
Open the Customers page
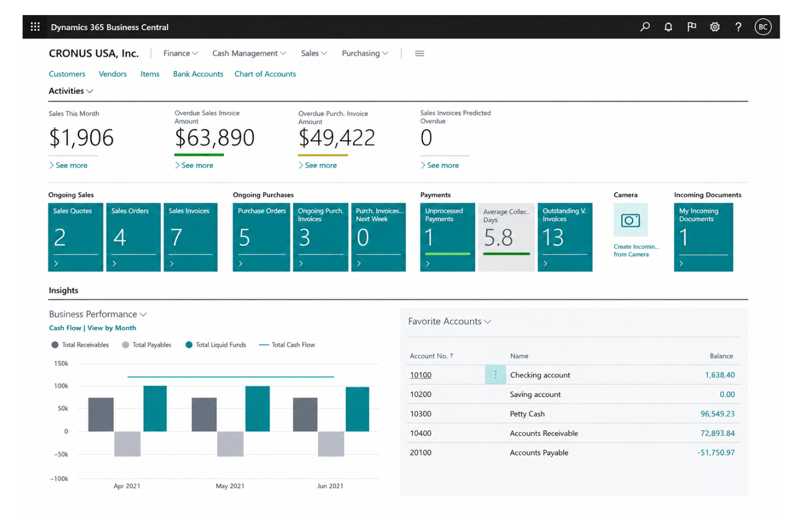pyautogui.click(x=67, y=74)
